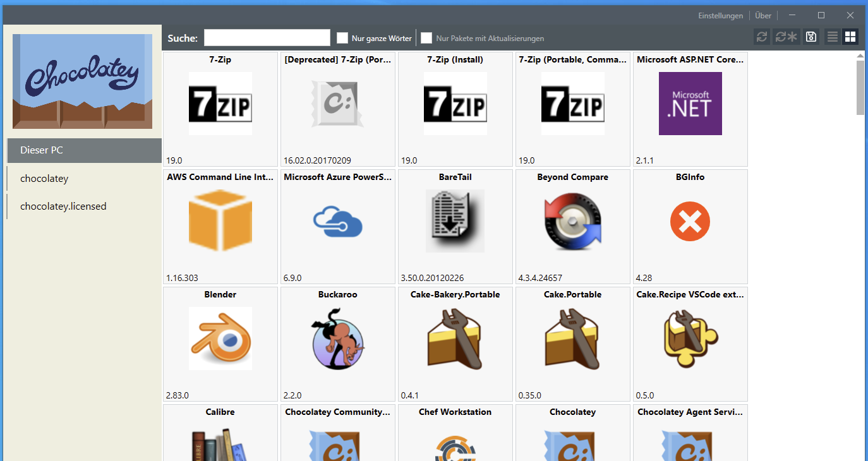Open the Cake-Bakery.Portable cake icon
868x461 pixels.
[x=455, y=338]
